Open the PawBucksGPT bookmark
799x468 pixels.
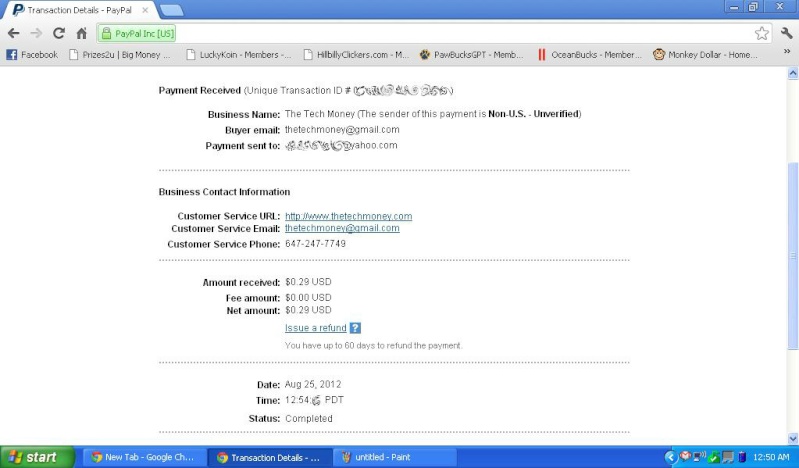coord(471,55)
